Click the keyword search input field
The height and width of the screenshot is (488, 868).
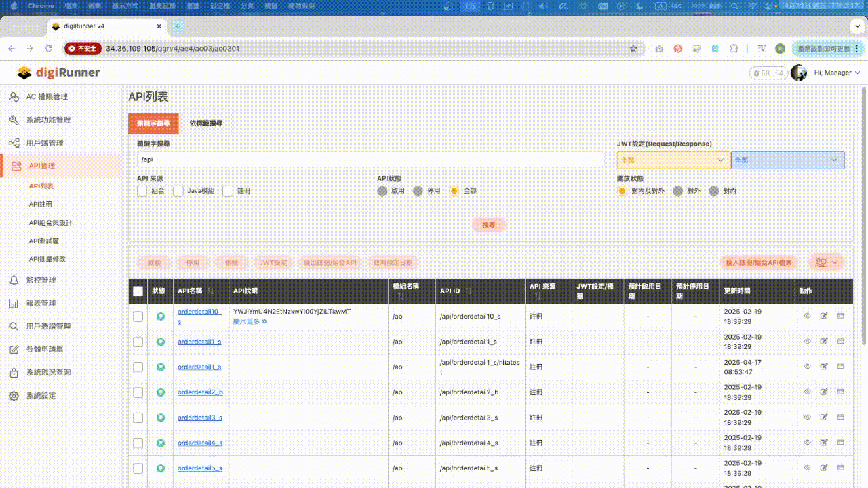pyautogui.click(x=370, y=159)
